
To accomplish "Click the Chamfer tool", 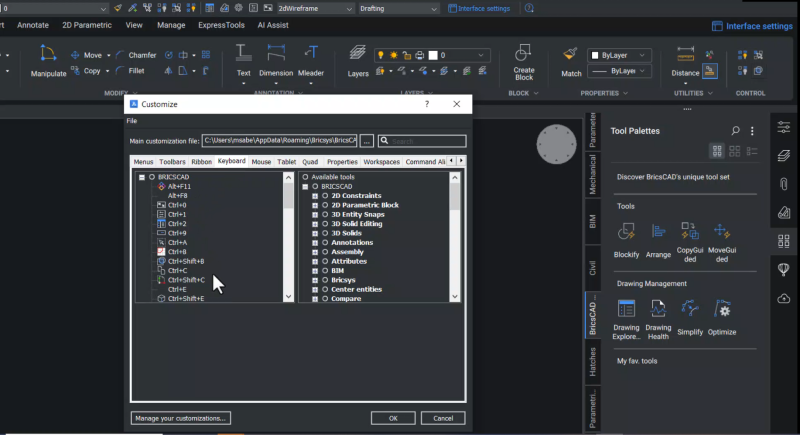I will tap(136, 55).
